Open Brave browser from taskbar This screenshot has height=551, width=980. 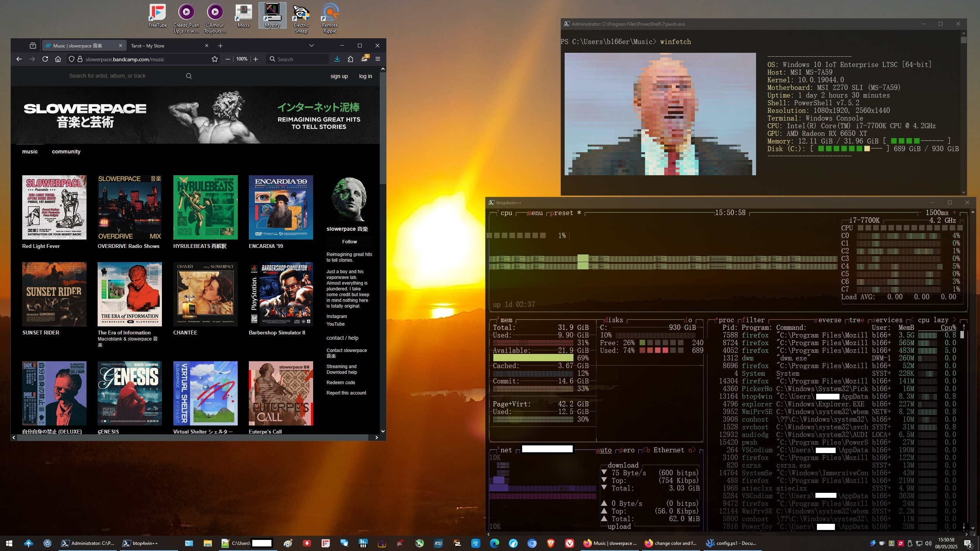551,543
